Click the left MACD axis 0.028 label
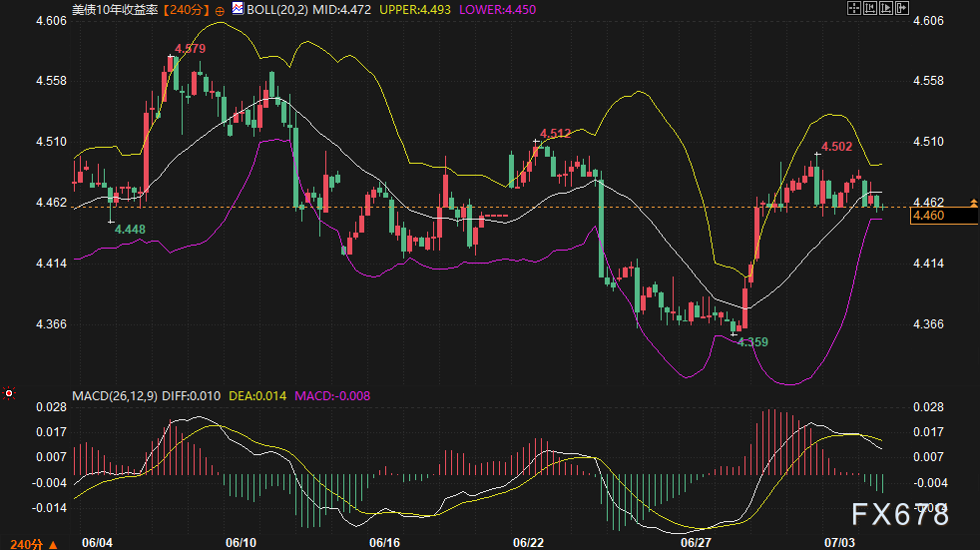 pos(51,407)
